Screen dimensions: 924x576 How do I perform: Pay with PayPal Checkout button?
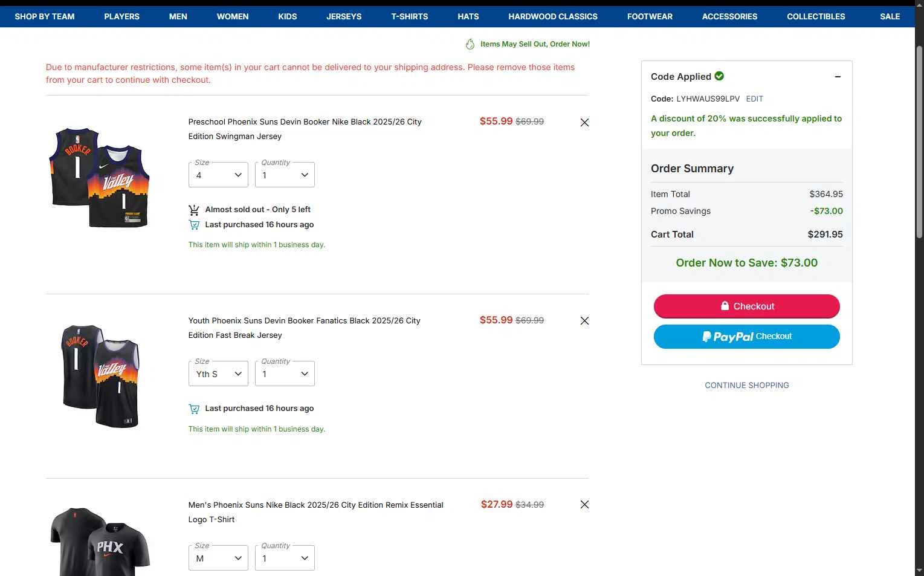[x=747, y=337]
